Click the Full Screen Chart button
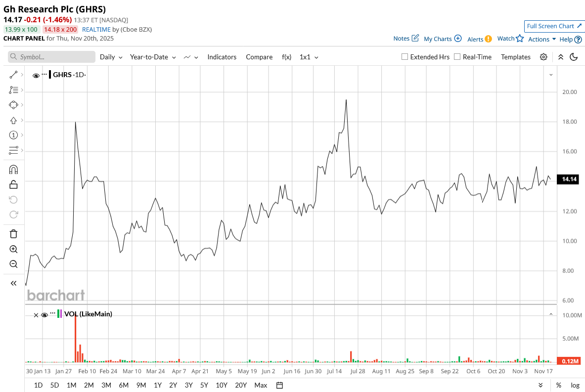585x392 pixels. pos(554,26)
